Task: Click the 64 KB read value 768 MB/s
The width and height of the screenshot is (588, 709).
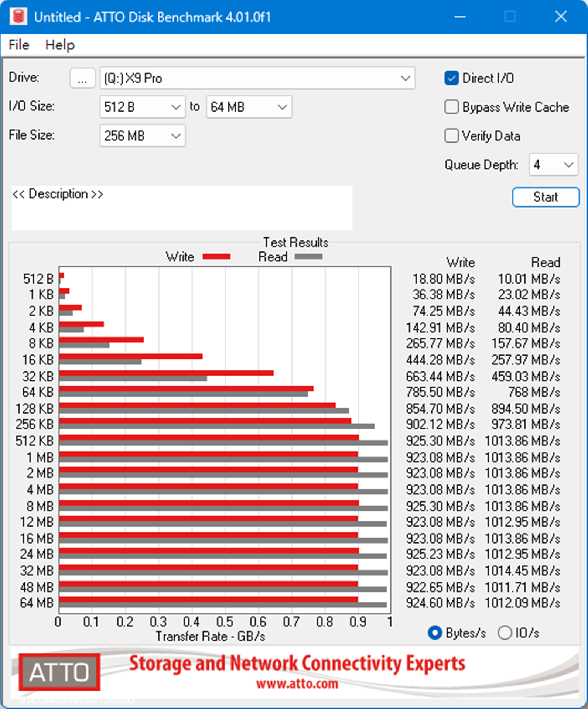Action: click(x=534, y=392)
